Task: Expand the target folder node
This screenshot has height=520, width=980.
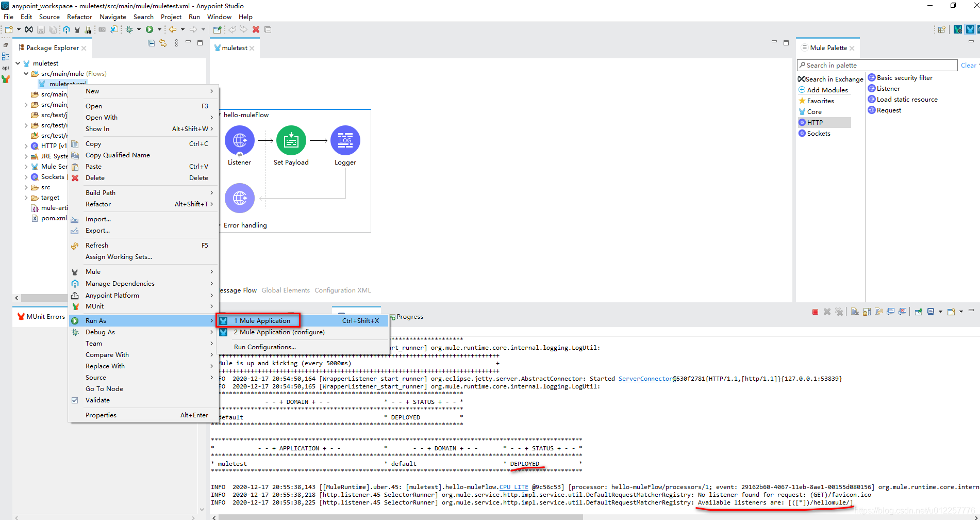Action: [26, 198]
